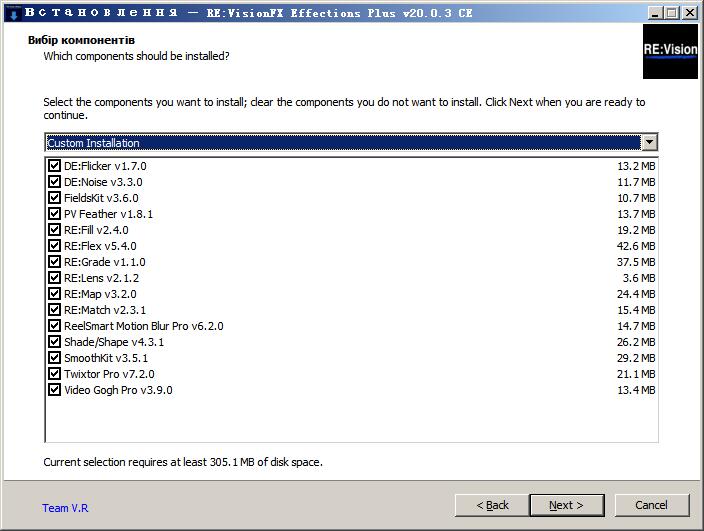Toggle RE:Match v2.3.1 component

point(54,310)
